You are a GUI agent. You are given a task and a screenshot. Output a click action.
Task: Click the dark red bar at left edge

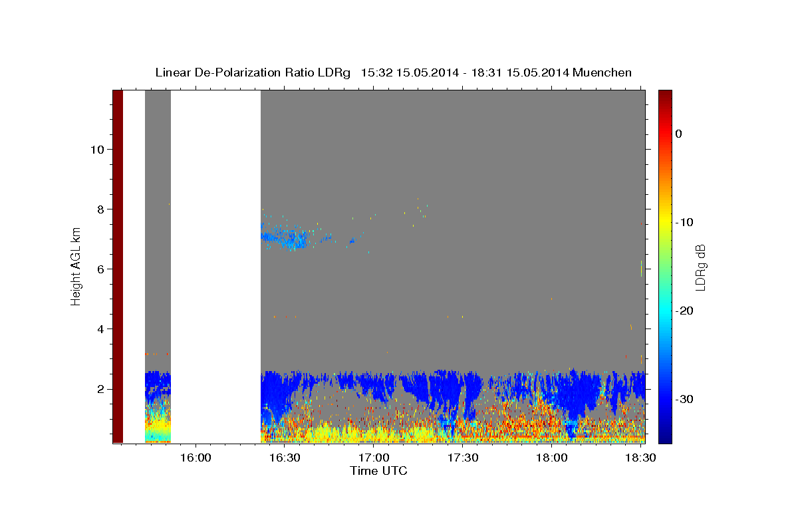tap(118, 266)
